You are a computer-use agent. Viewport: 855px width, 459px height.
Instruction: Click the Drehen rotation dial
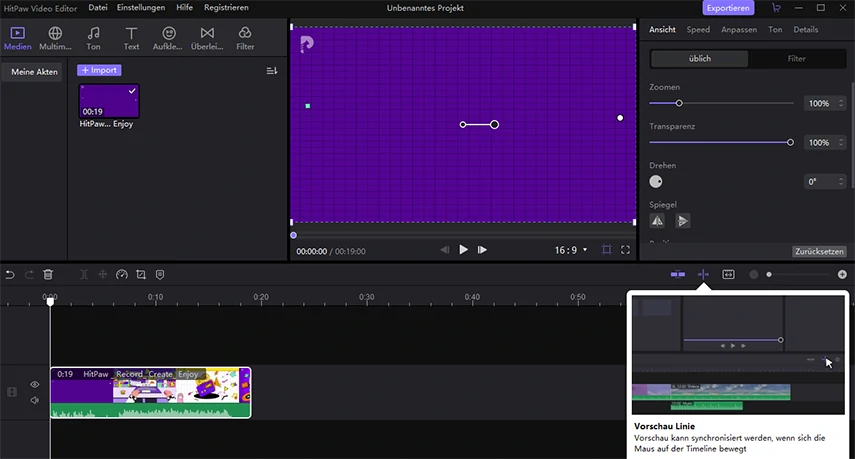point(656,182)
